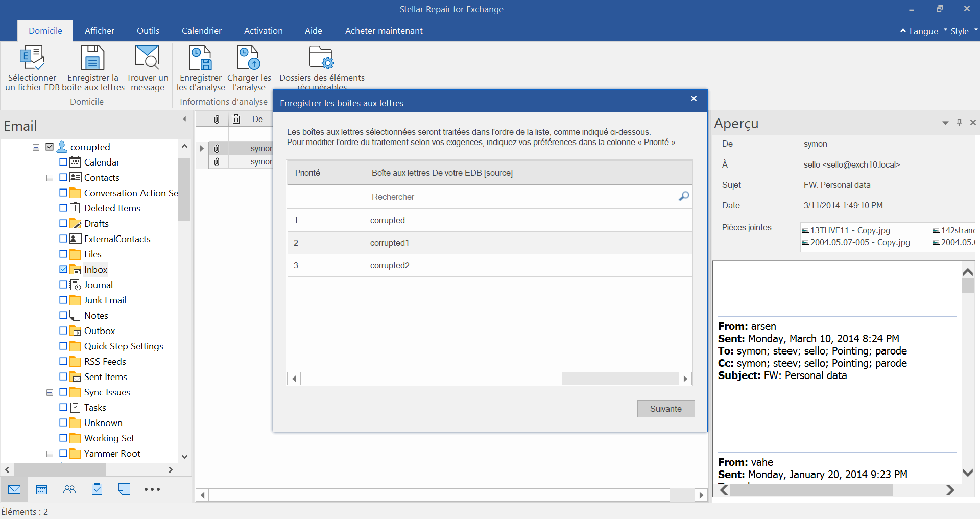
Task: Uncheck the Inbox folder checkbox
Action: 63,269
